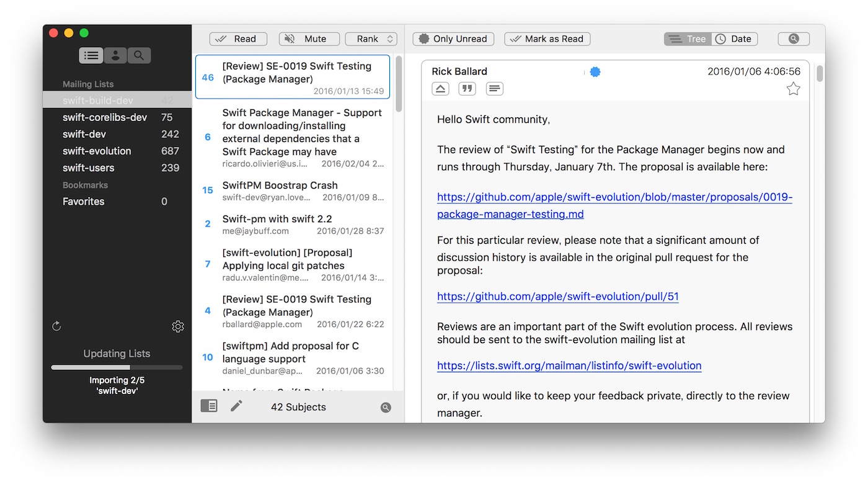The height and width of the screenshot is (484, 868).
Task: Open Applying local git patches thread
Action: click(293, 264)
